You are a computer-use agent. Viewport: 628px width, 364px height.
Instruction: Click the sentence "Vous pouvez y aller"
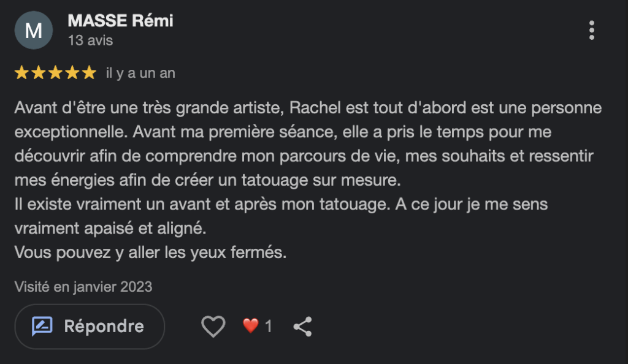pos(150,252)
